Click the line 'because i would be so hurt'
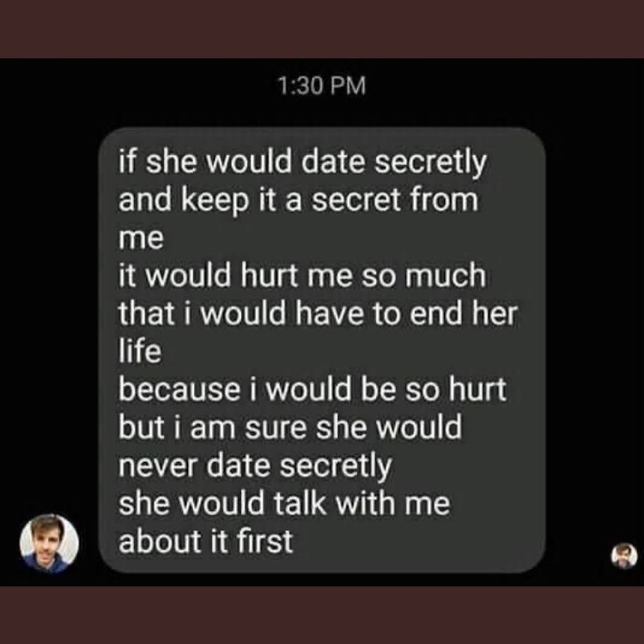The height and width of the screenshot is (644, 644). [x=312, y=390]
